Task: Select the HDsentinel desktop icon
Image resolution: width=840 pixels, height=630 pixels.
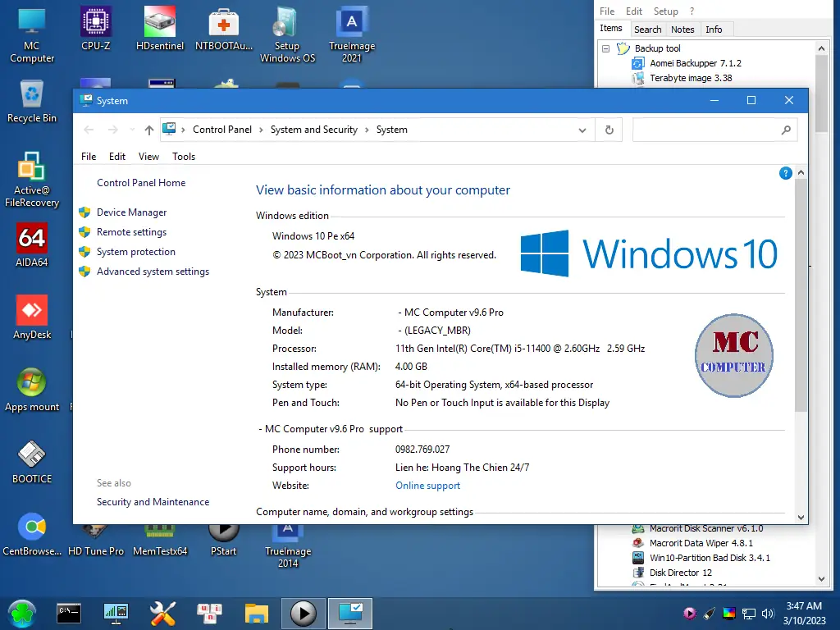Action: tap(160, 29)
